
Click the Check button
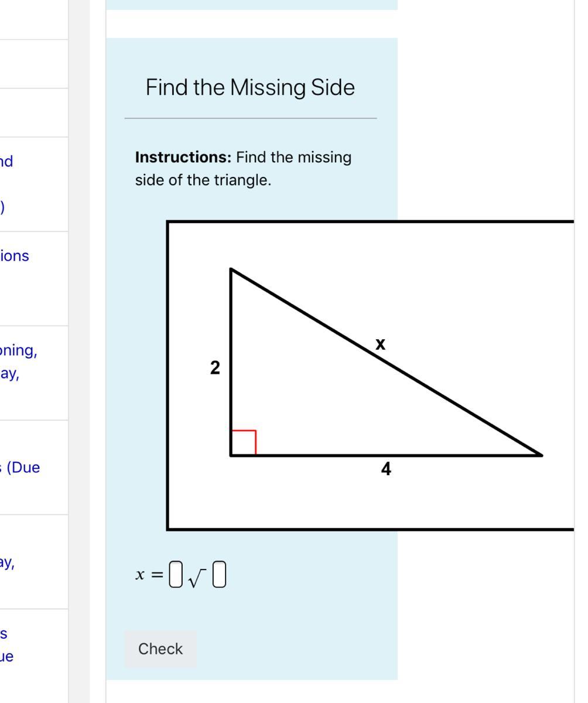tap(160, 649)
